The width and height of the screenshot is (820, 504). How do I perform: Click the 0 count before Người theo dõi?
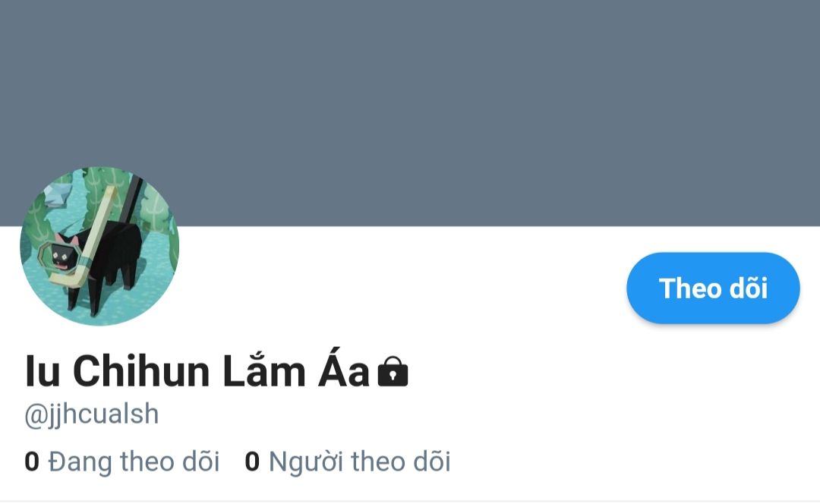coord(252,461)
